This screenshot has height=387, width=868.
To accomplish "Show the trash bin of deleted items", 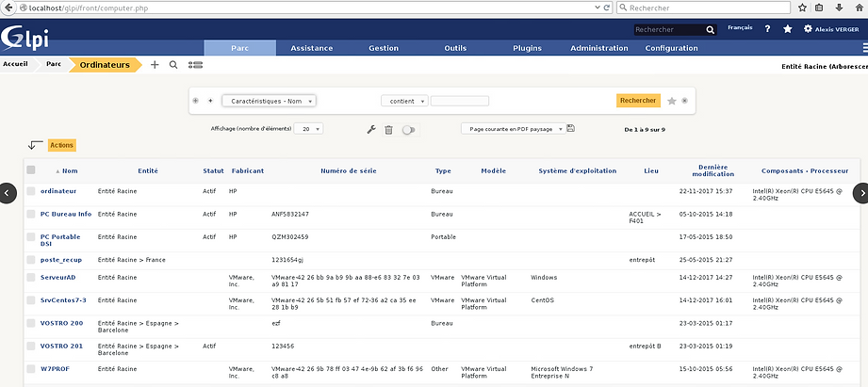I will coord(388,129).
